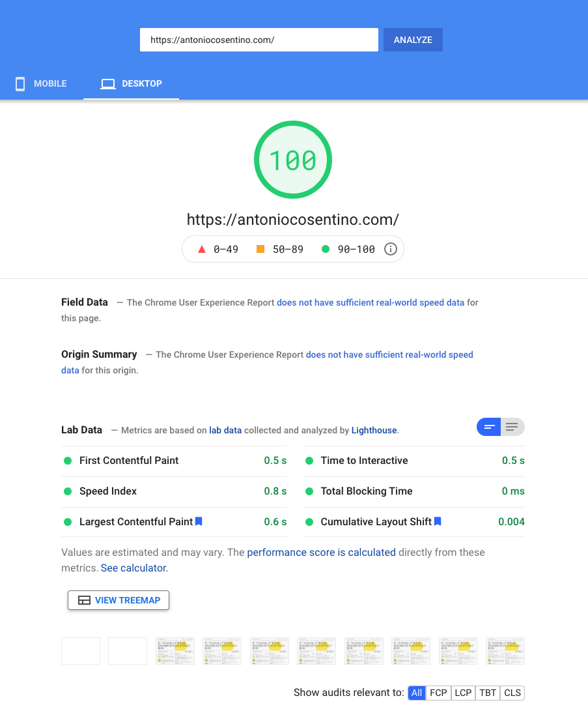Image resolution: width=588 pixels, height=709 pixels.
Task: Click the red triangle 0–49 legend marker
Action: pos(202,249)
